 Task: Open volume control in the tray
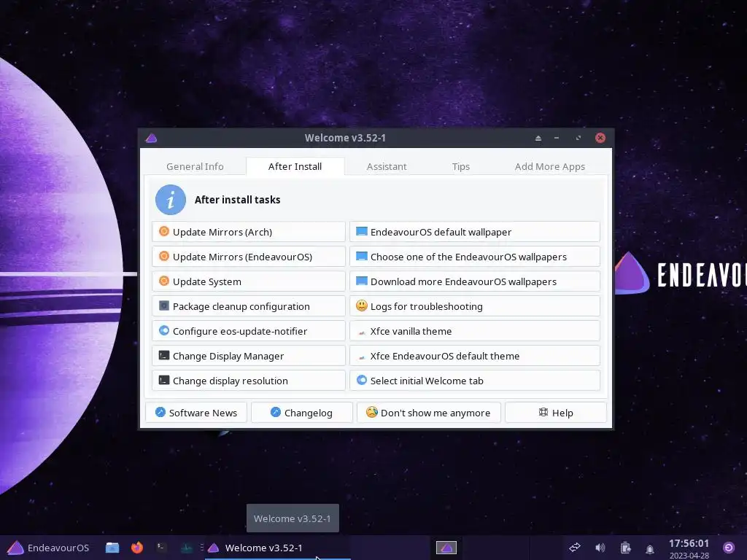point(600,548)
